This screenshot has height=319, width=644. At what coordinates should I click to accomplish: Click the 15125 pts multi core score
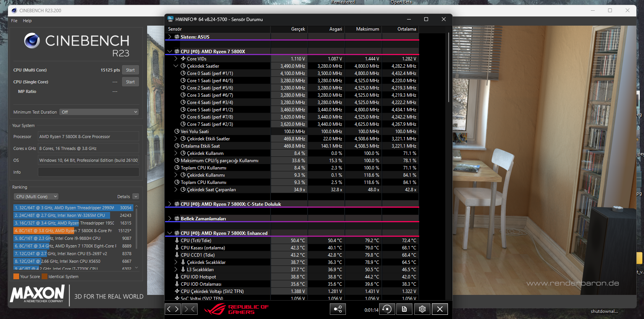(110, 70)
